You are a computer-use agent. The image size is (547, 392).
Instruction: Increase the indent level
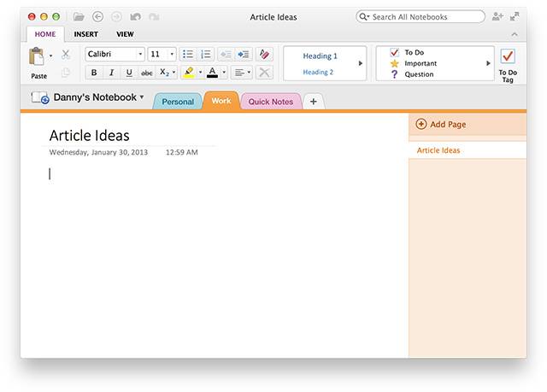243,55
